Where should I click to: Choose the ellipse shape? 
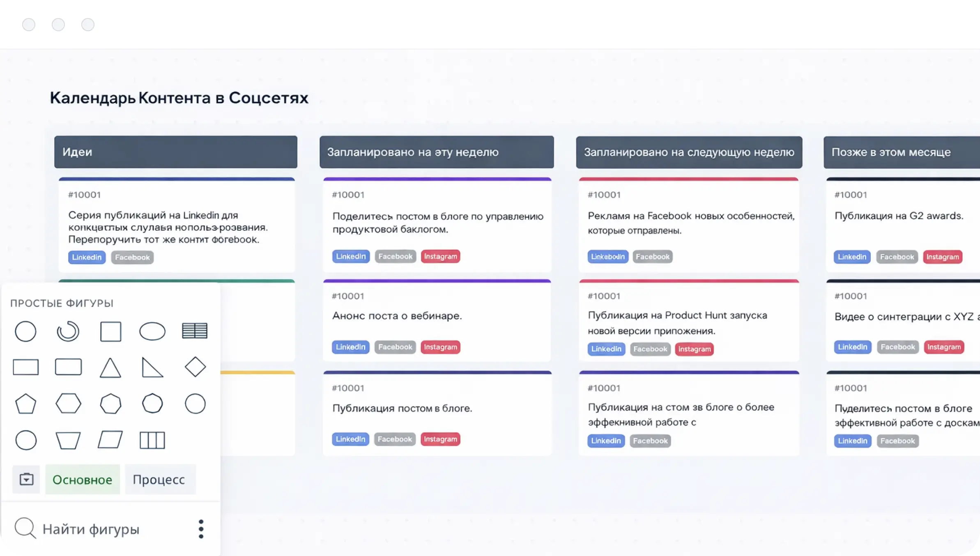[152, 331]
